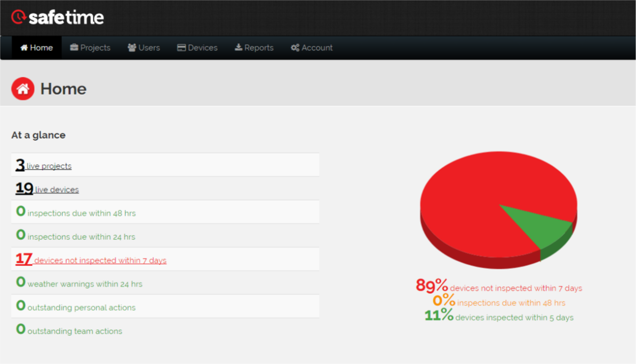The image size is (636, 364).
Task: Click '0 outstanding team actions' row
Action: (165, 329)
